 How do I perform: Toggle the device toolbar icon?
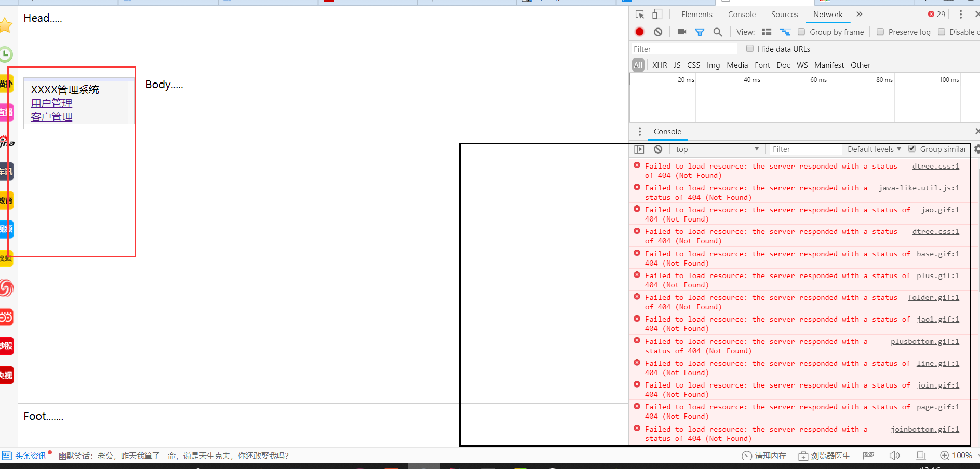(x=657, y=15)
